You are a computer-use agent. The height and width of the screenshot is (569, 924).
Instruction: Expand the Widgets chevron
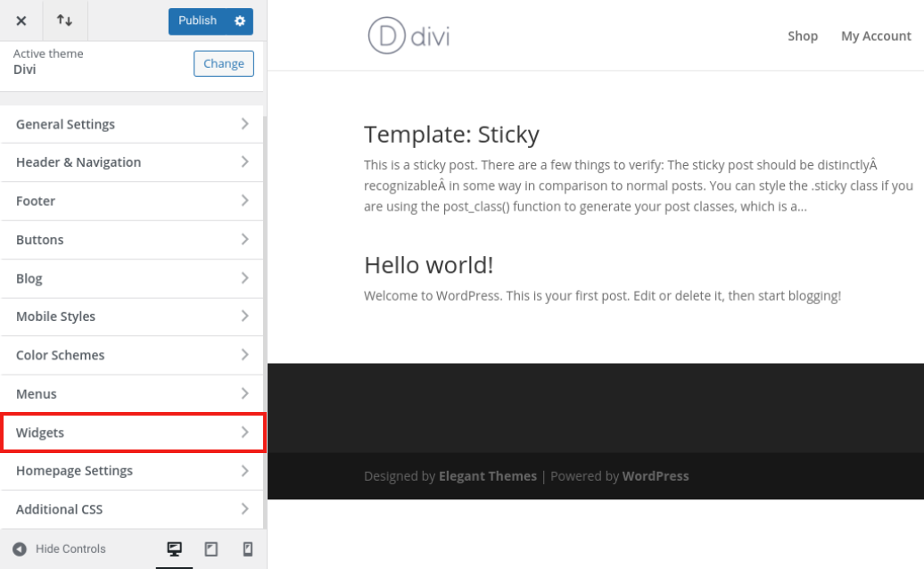coord(244,433)
